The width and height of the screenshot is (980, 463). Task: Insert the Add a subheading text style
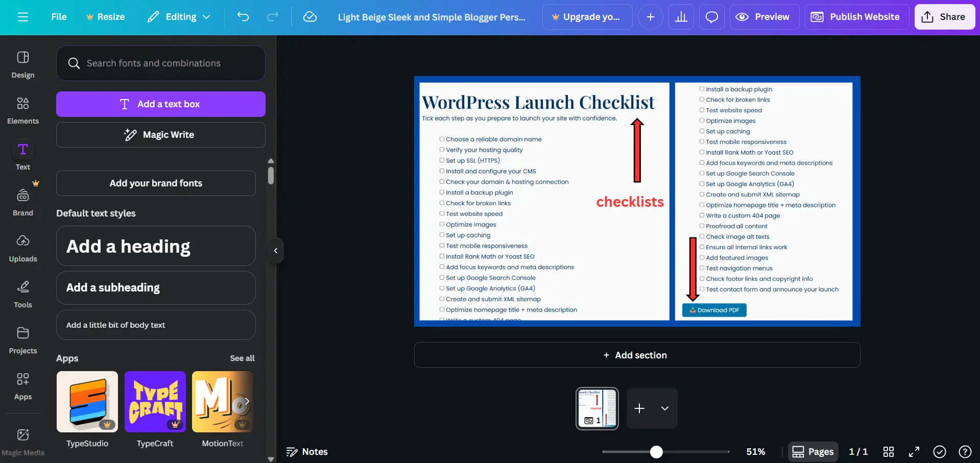click(x=156, y=288)
